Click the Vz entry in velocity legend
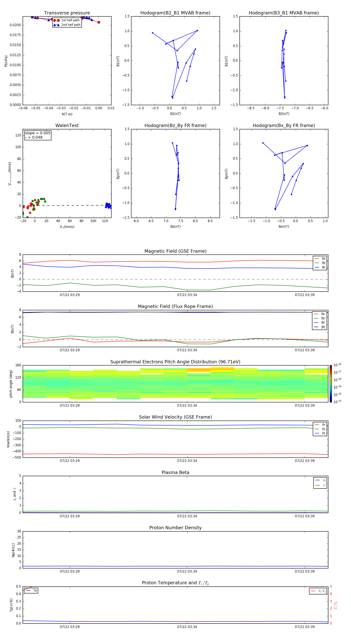 [x=320, y=433]
